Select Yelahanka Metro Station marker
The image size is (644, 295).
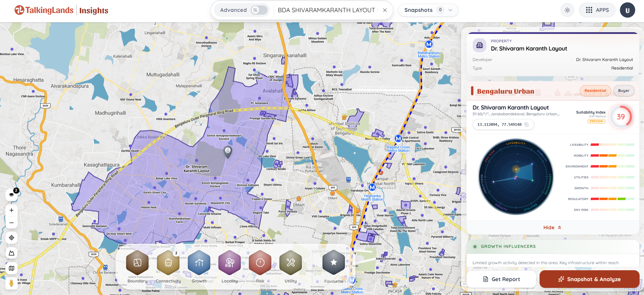click(372, 187)
